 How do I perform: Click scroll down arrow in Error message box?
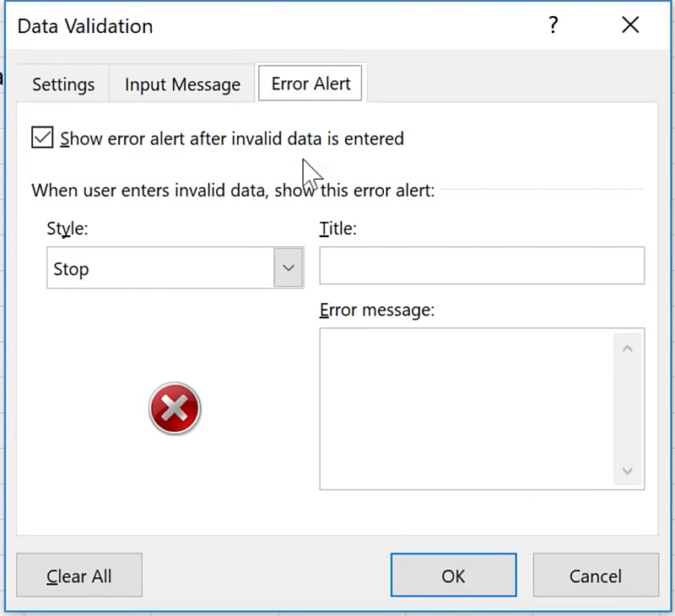627,470
